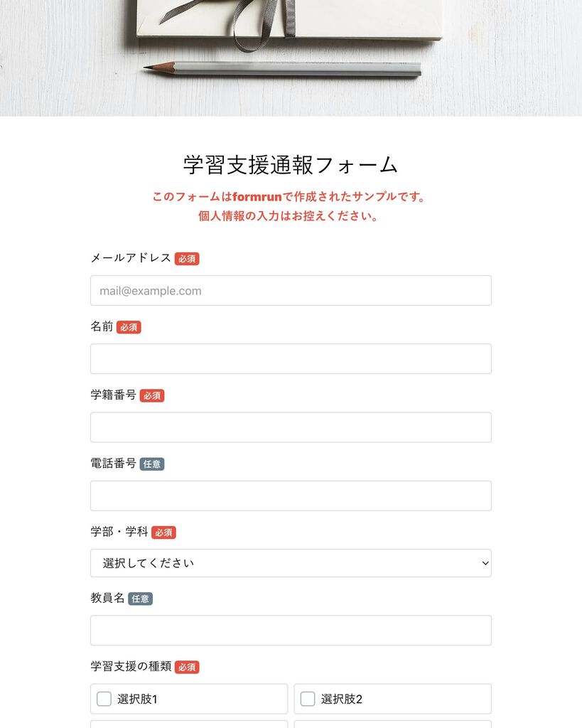Click the 学籍番号 input field
582x728 pixels.
pos(291,427)
